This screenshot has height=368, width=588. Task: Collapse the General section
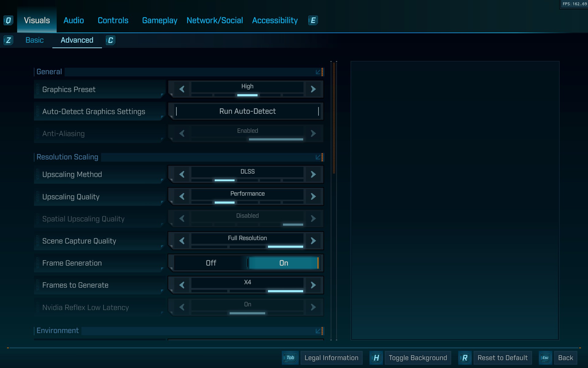click(318, 72)
